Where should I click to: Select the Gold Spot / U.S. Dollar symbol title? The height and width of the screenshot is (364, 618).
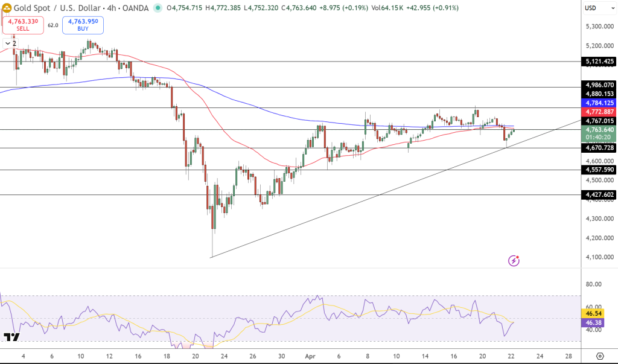click(x=57, y=8)
